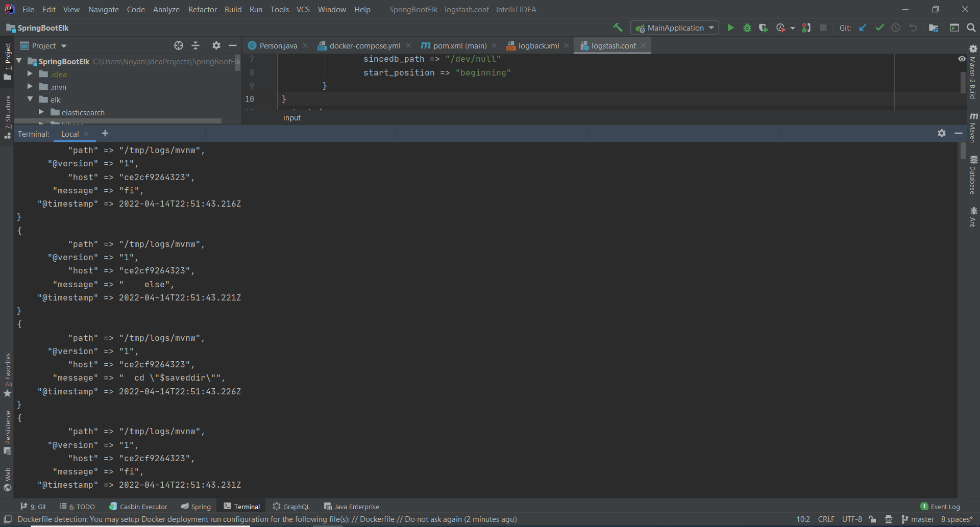Image resolution: width=980 pixels, height=527 pixels.
Task: Click the Project tree horizontal scrollbar thumb
Action: click(118, 121)
